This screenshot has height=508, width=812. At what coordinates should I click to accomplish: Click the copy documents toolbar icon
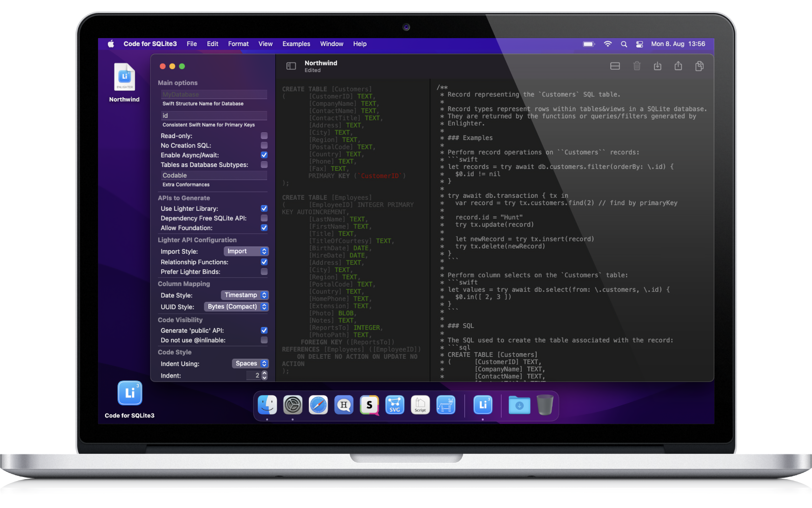pos(699,66)
